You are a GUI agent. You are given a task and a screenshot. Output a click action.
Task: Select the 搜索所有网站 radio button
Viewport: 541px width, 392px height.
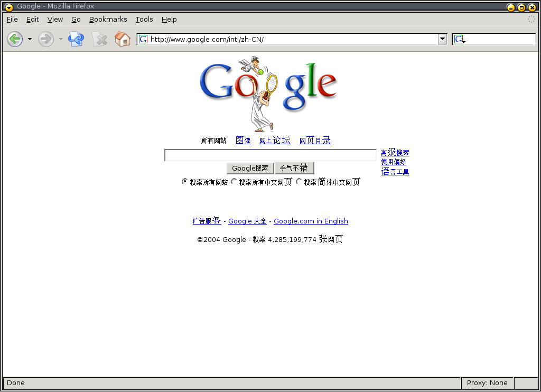[185, 182]
